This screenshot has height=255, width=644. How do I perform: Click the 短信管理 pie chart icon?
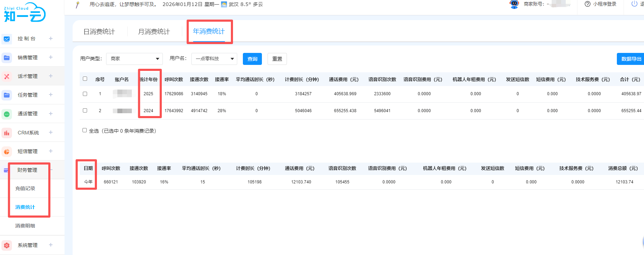pos(7,152)
